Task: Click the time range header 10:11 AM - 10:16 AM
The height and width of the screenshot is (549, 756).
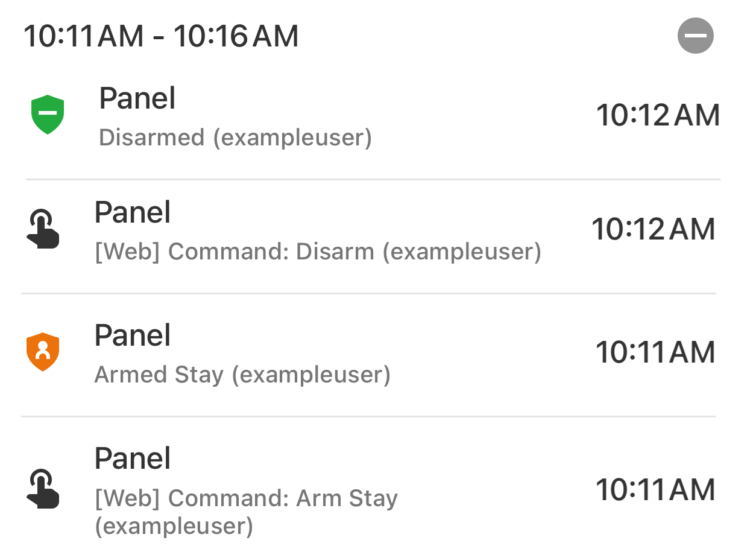Action: 161,35
